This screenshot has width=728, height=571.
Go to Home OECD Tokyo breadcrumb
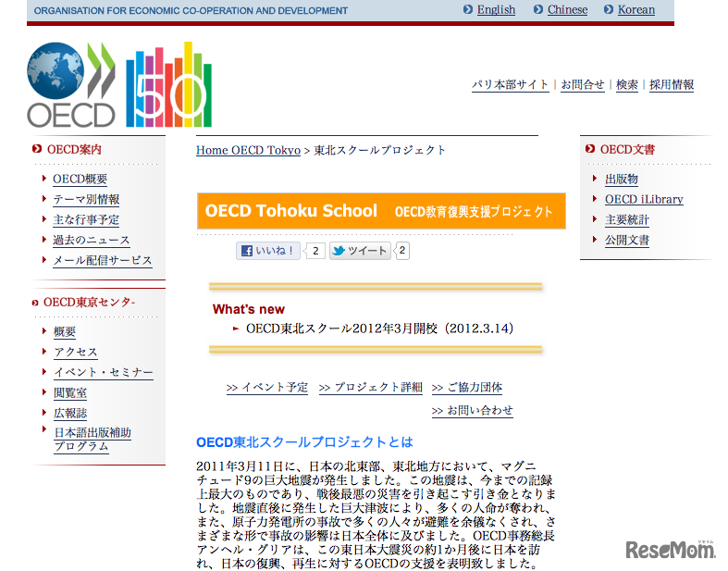point(248,150)
